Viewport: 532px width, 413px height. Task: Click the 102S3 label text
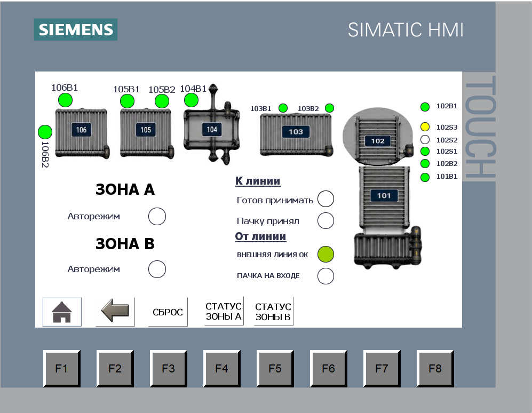tap(447, 127)
